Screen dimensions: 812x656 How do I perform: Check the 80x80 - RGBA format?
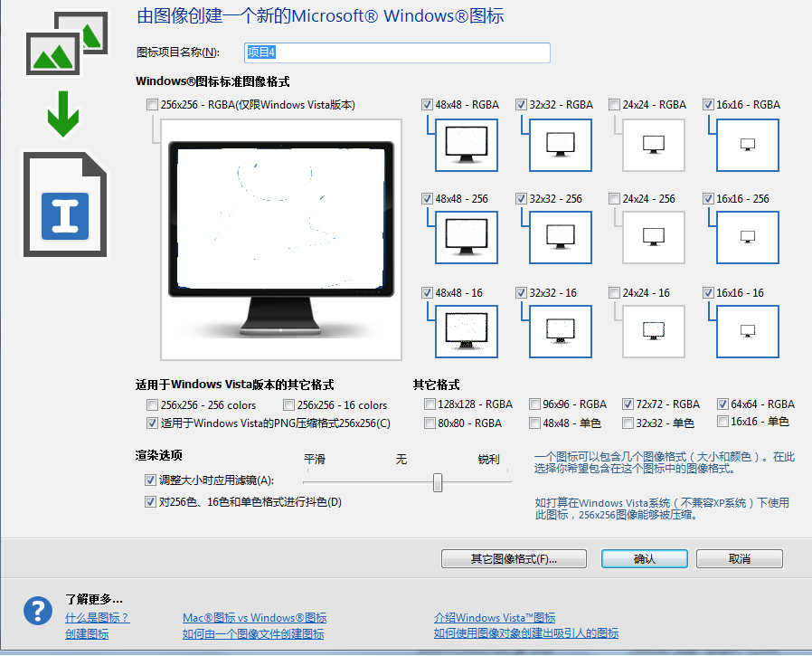tap(430, 423)
